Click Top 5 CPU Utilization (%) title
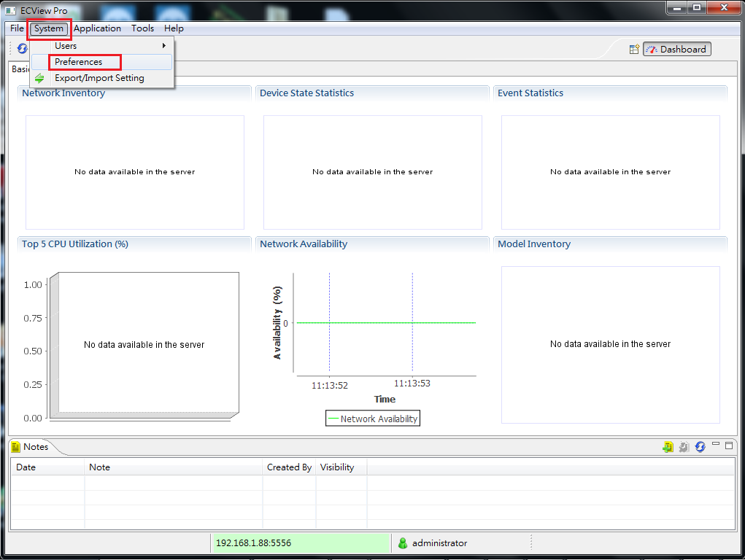 tap(75, 244)
